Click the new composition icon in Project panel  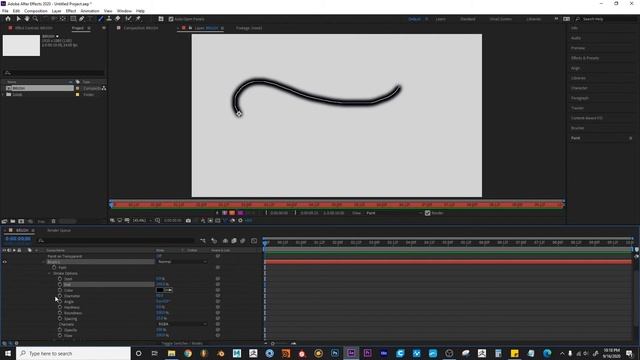(x=21, y=221)
